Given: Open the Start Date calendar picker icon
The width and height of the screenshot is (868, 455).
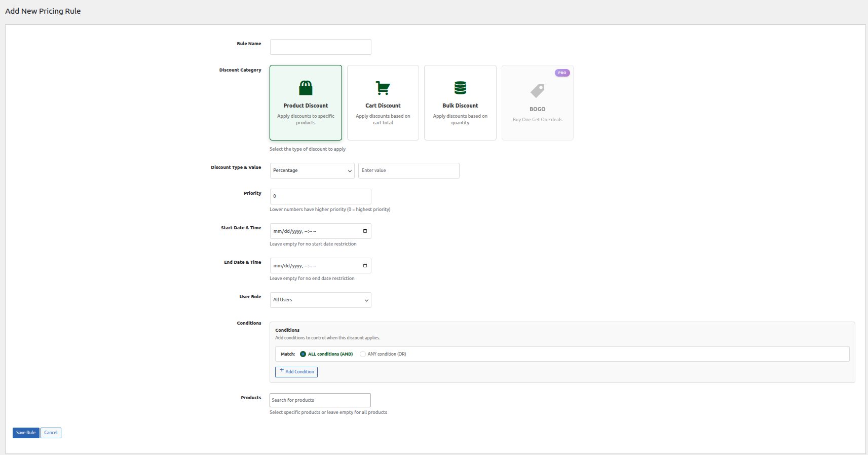Looking at the screenshot, I should tap(365, 231).
